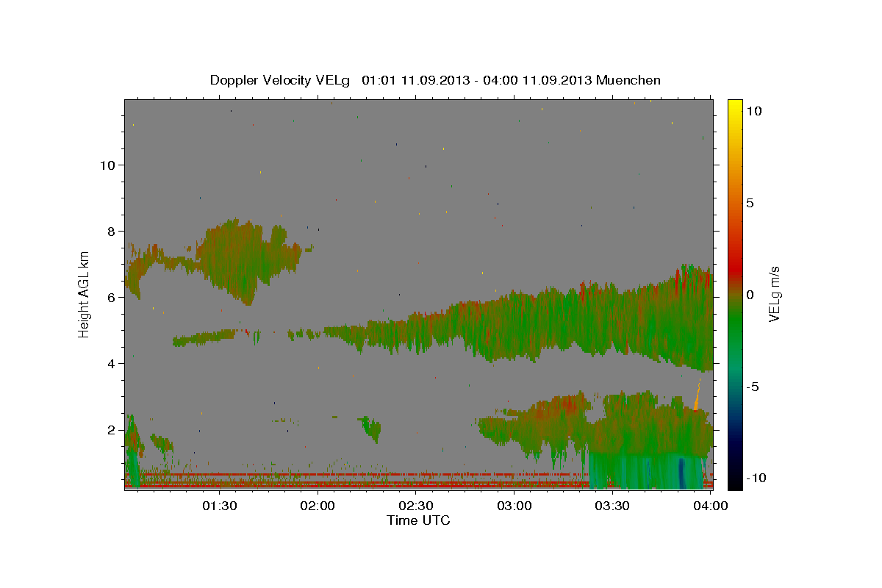Viewport: 882px width, 588px height.
Task: Click the 04:00 time tick label
Action: coord(710,506)
